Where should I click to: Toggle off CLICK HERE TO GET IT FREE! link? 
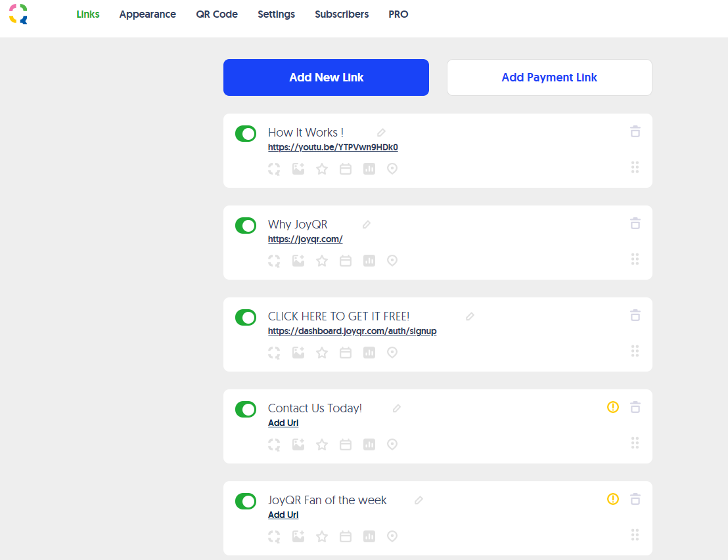246,317
